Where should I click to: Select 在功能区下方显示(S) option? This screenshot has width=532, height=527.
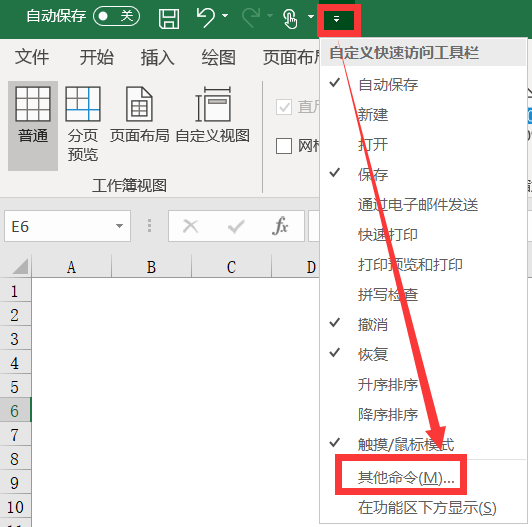(x=427, y=508)
